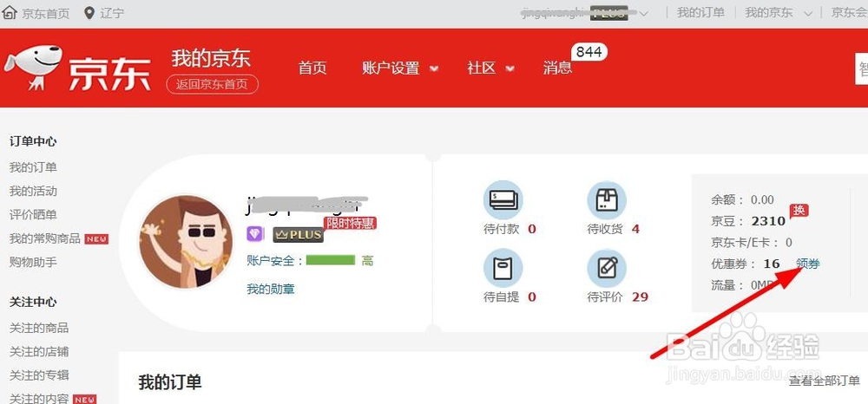
Task: Open the 我的勋章 link
Action: tap(271, 289)
